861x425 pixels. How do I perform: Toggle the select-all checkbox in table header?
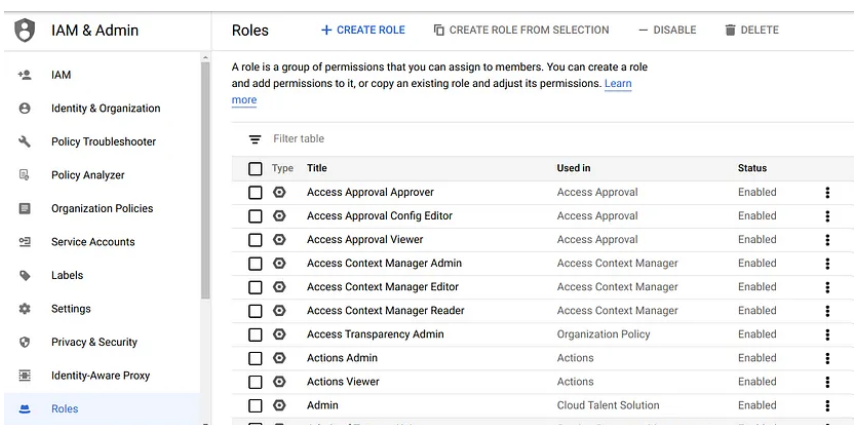(x=255, y=169)
